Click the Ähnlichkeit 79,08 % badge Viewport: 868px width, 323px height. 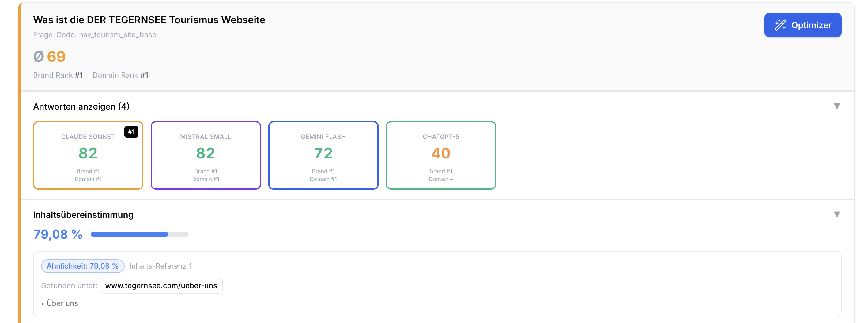[83, 266]
